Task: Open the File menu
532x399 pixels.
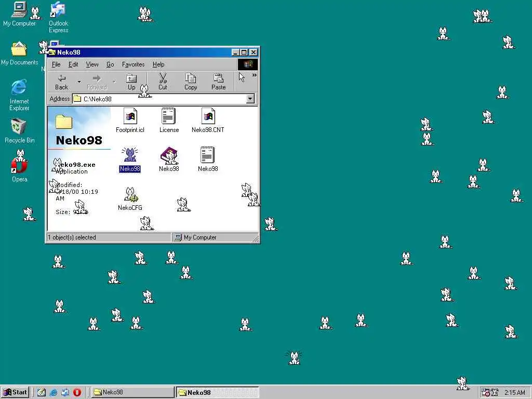Action: point(56,64)
